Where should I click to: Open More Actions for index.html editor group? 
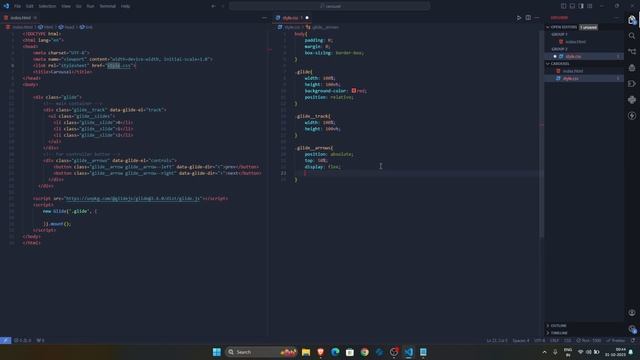click(264, 18)
